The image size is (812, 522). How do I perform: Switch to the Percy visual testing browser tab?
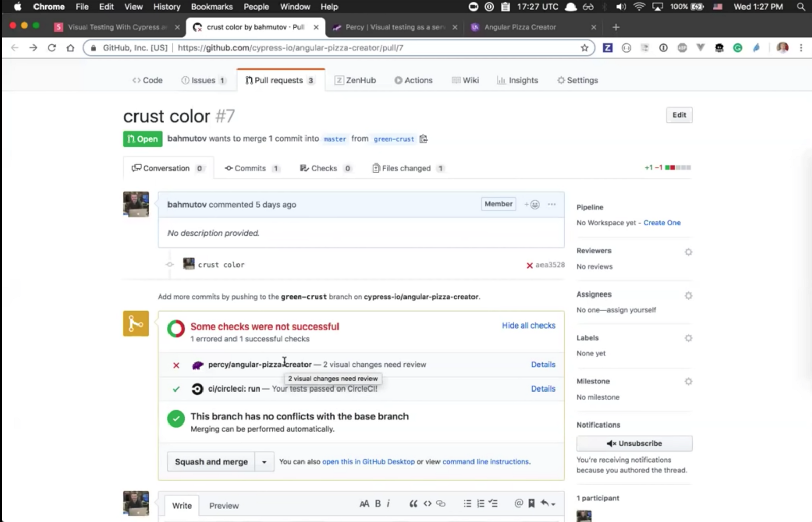394,27
